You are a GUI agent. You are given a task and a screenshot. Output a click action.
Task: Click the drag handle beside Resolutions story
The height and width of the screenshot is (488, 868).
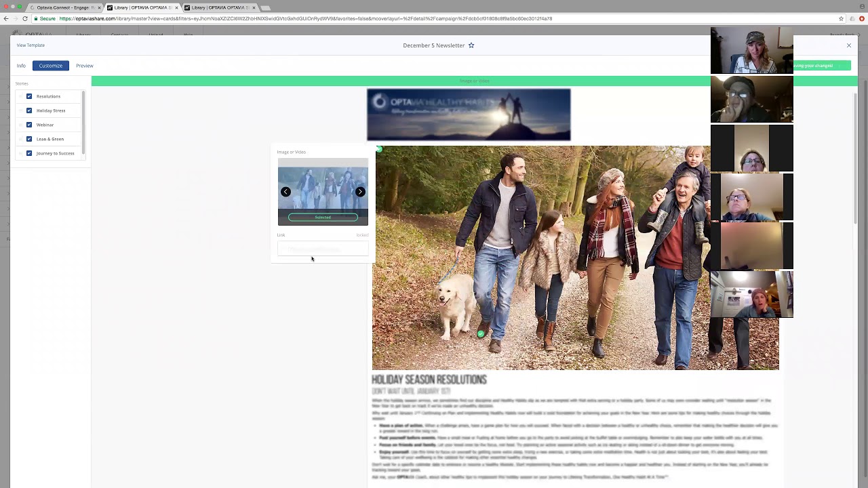pos(20,96)
